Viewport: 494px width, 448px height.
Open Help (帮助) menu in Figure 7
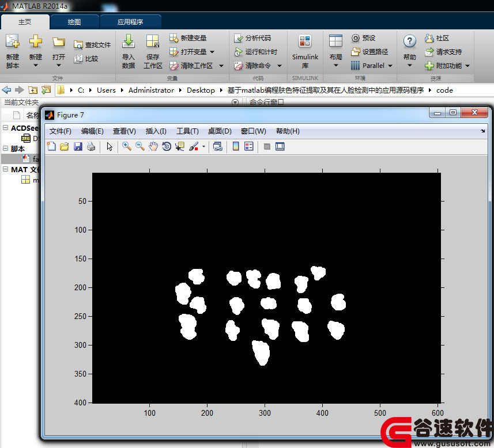point(288,131)
